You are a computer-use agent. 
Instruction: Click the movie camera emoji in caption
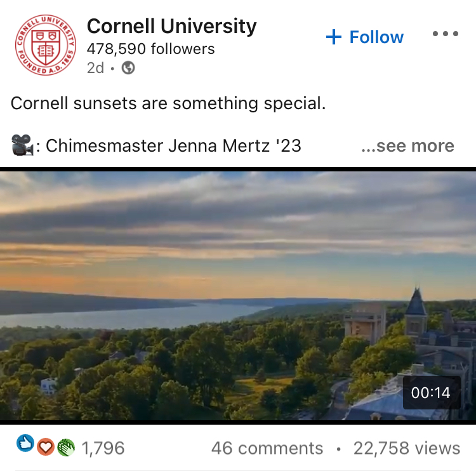pyautogui.click(x=22, y=146)
